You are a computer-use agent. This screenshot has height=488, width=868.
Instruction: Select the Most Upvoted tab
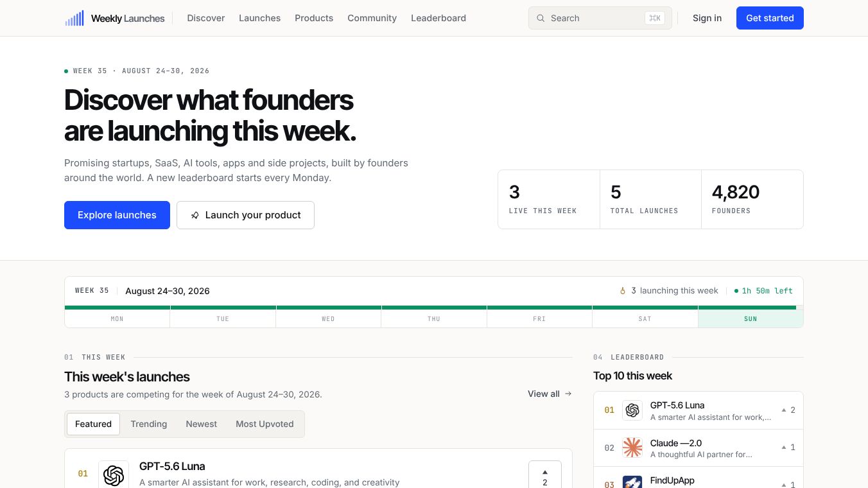pos(265,424)
